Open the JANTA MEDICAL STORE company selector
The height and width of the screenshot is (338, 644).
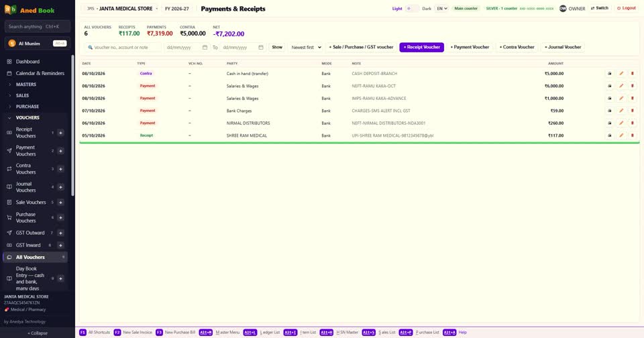coord(122,9)
